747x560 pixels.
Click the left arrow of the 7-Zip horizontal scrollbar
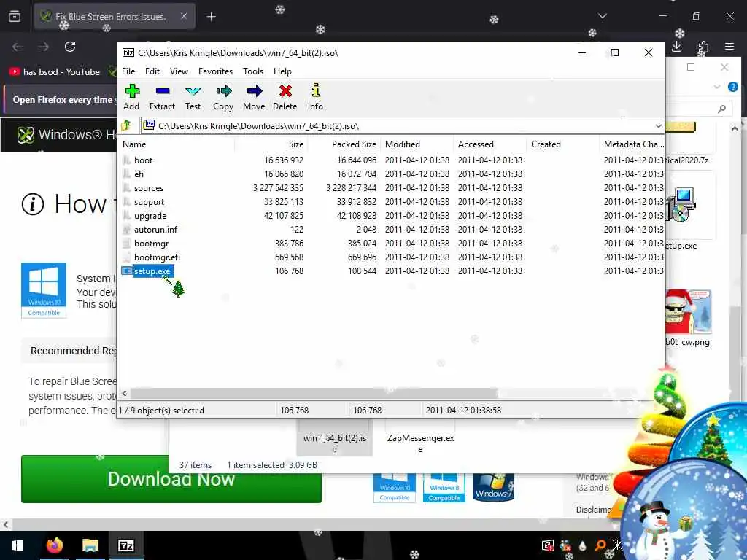[124, 393]
